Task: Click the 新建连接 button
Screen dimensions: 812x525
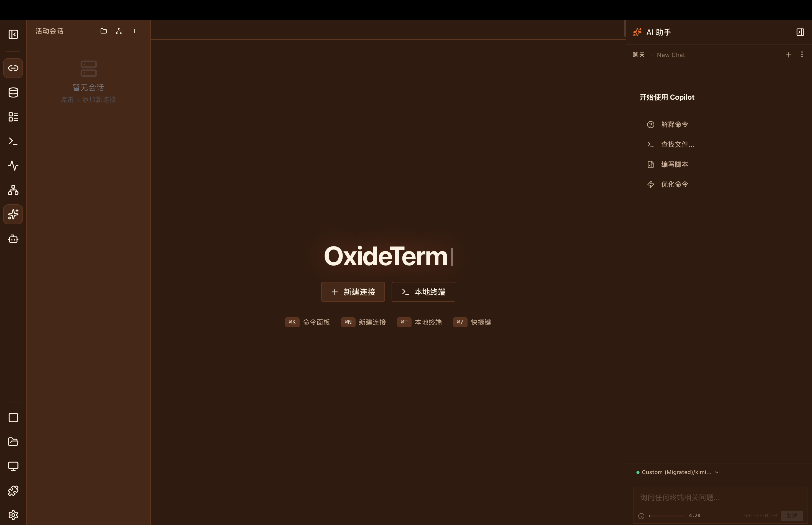Action: point(353,292)
